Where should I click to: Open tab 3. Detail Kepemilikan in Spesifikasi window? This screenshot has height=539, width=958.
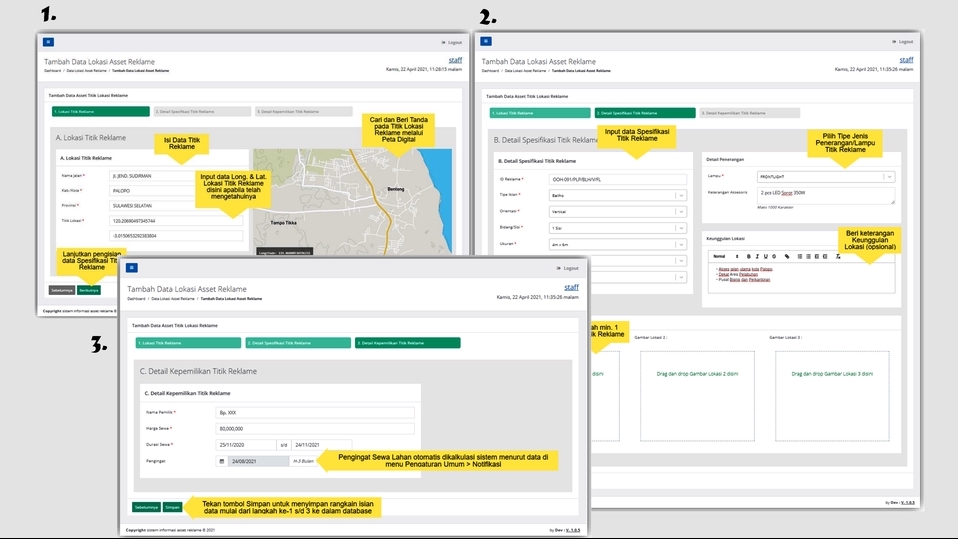[x=750, y=113]
